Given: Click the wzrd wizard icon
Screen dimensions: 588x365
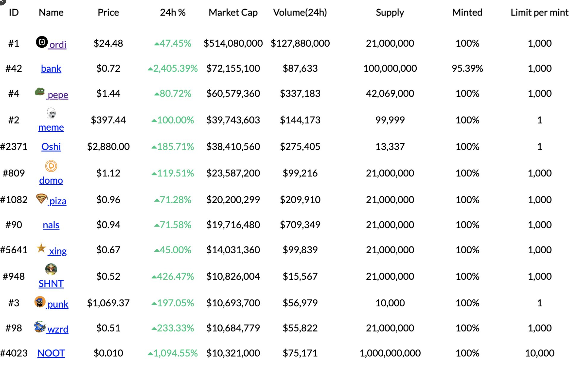Looking at the screenshot, I should click(x=40, y=327).
